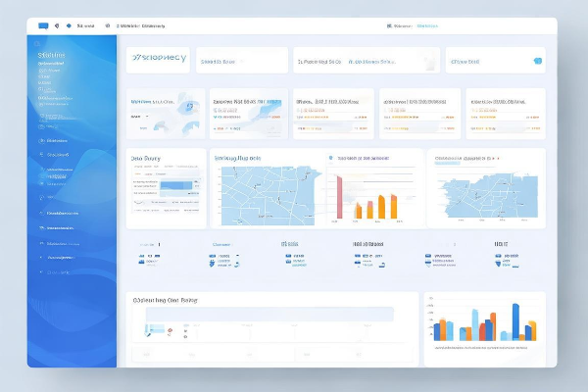
Task: Click the location pin icon above bar chart
Action: (x=330, y=157)
